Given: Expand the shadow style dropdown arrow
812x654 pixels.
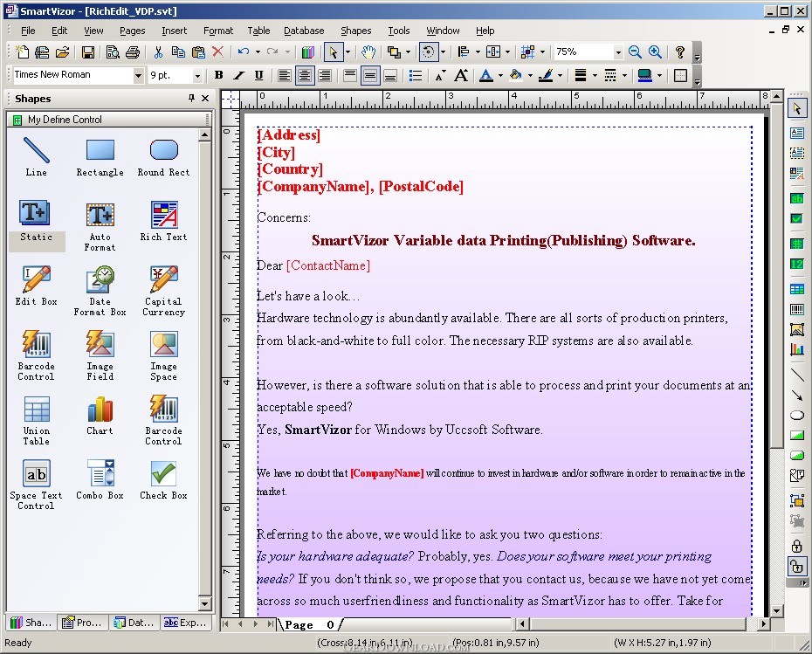Looking at the screenshot, I should [659, 75].
